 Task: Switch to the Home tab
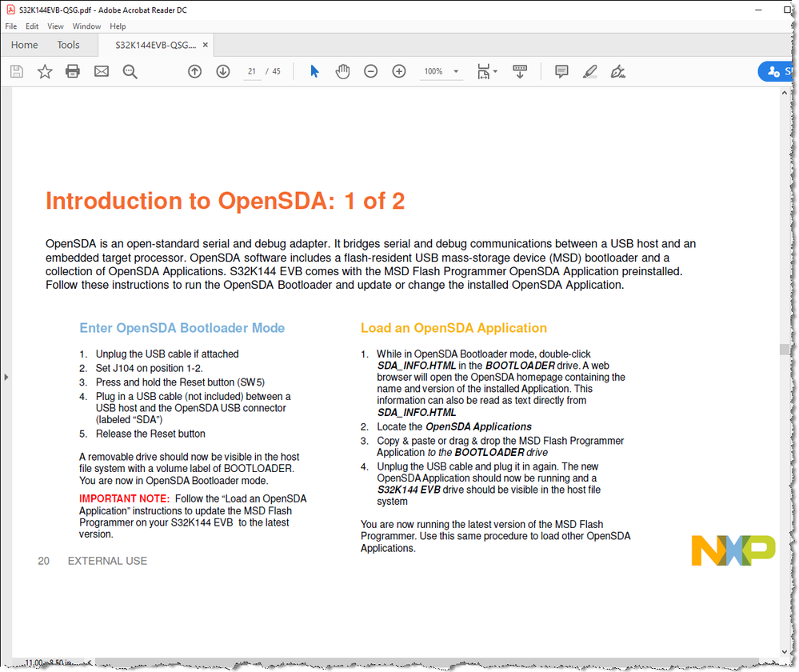click(x=24, y=45)
